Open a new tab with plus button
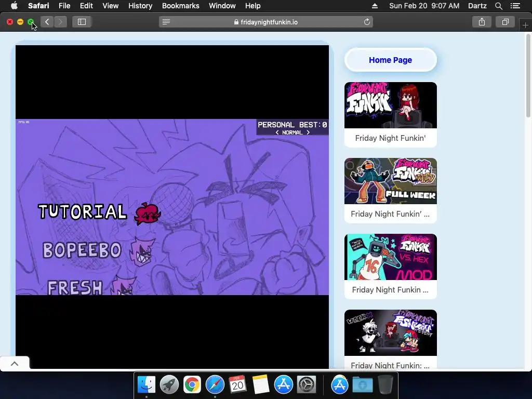The width and height of the screenshot is (532, 399). [525, 25]
